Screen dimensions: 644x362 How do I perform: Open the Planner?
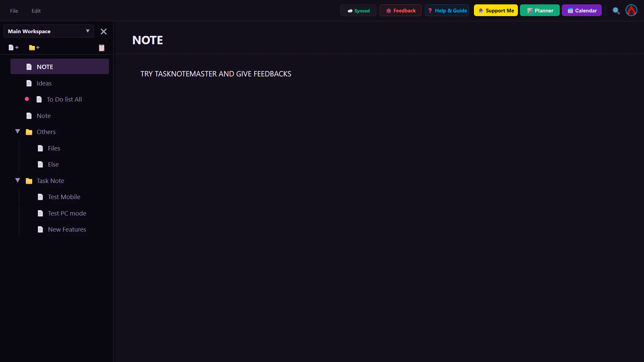pyautogui.click(x=540, y=10)
